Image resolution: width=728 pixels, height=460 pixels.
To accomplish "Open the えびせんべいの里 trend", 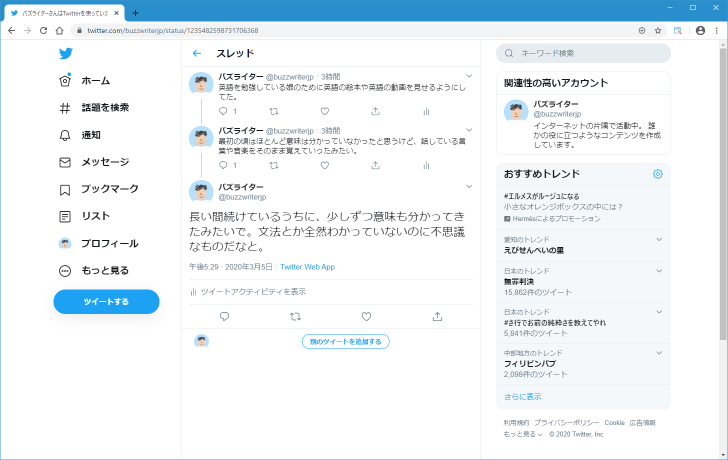I will 534,250.
